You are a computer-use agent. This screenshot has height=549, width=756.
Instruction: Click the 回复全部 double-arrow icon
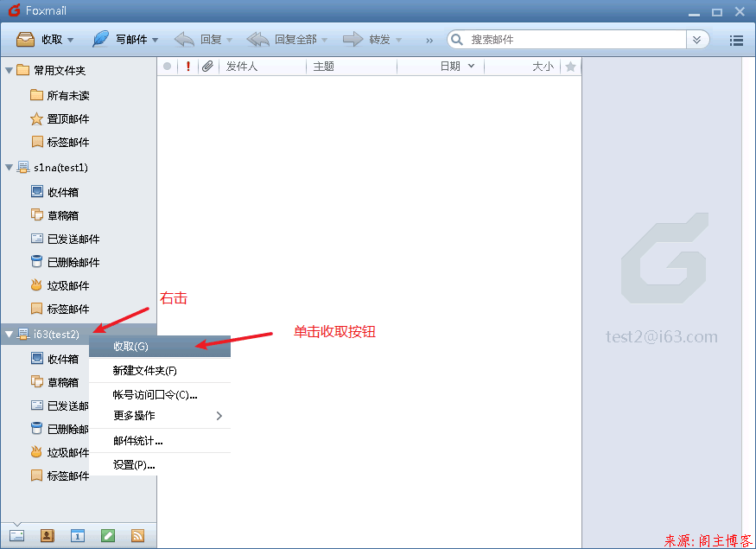tap(258, 39)
